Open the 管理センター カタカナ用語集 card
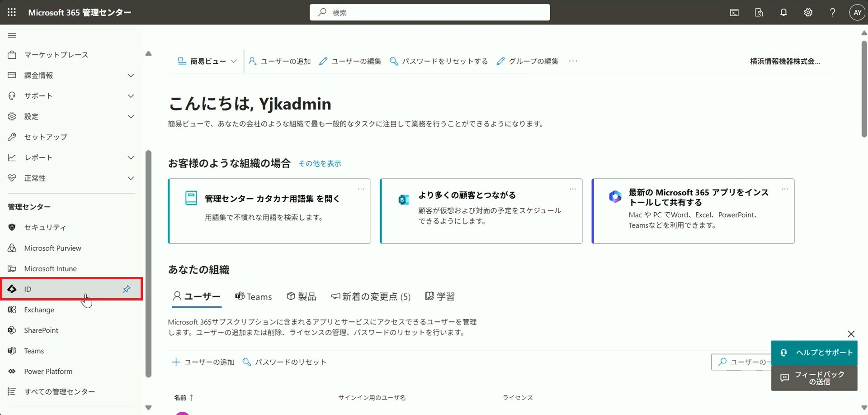The image size is (868, 415). click(x=269, y=211)
